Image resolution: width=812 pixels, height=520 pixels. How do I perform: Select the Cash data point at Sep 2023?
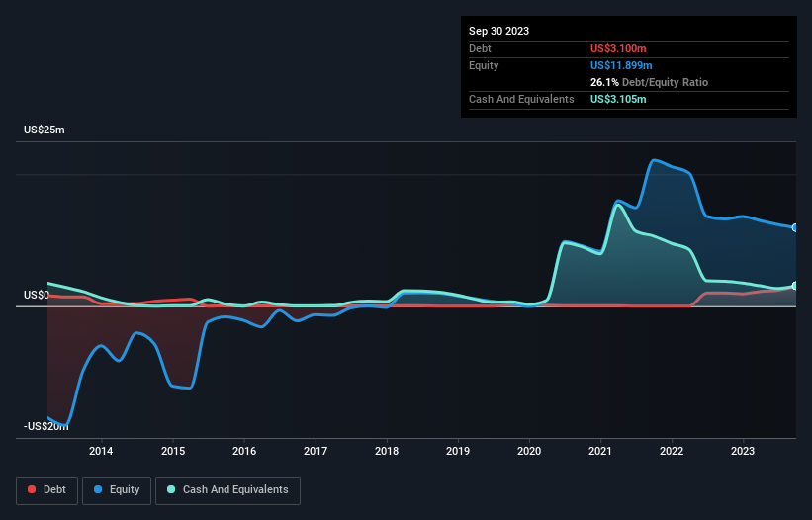[795, 286]
